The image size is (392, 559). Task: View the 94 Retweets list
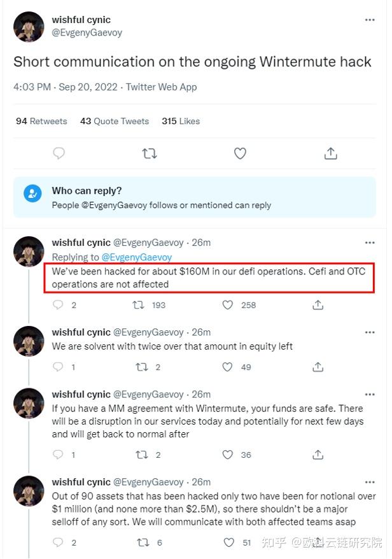41,121
